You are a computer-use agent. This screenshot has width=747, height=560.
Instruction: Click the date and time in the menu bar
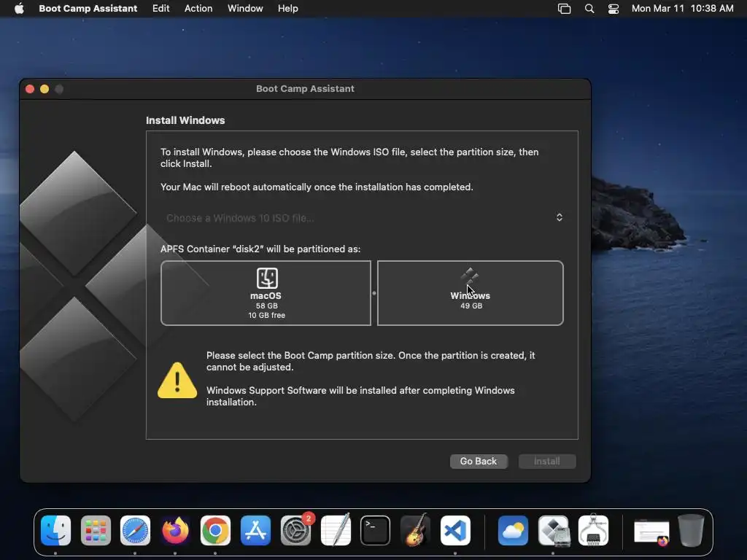pyautogui.click(x=682, y=9)
